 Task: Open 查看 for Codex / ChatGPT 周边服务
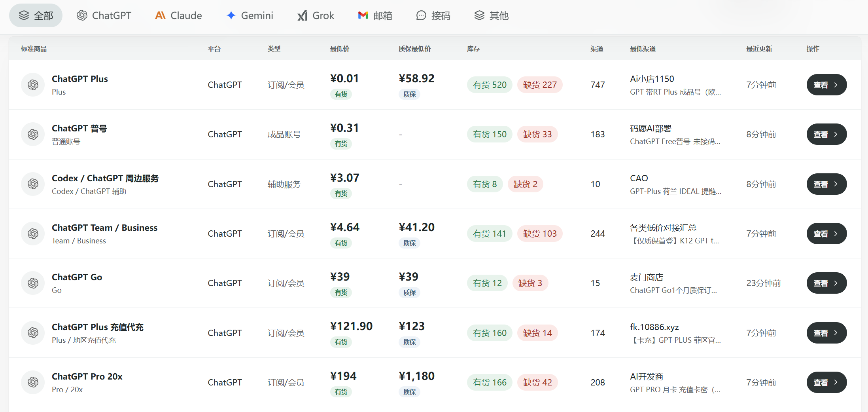click(x=826, y=184)
